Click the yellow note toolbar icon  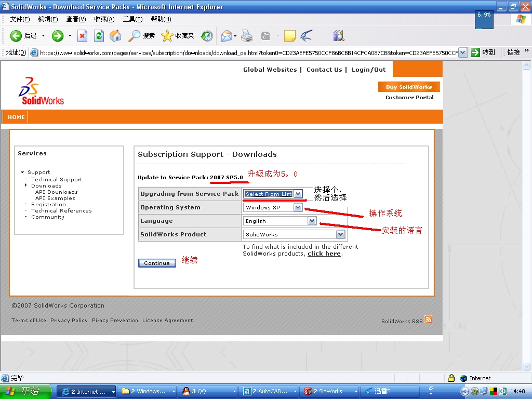tap(290, 36)
